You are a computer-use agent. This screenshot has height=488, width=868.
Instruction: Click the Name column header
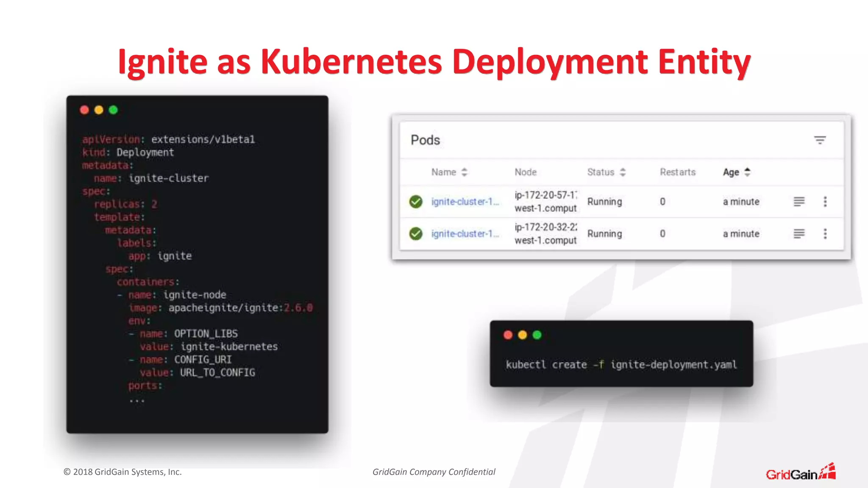444,172
